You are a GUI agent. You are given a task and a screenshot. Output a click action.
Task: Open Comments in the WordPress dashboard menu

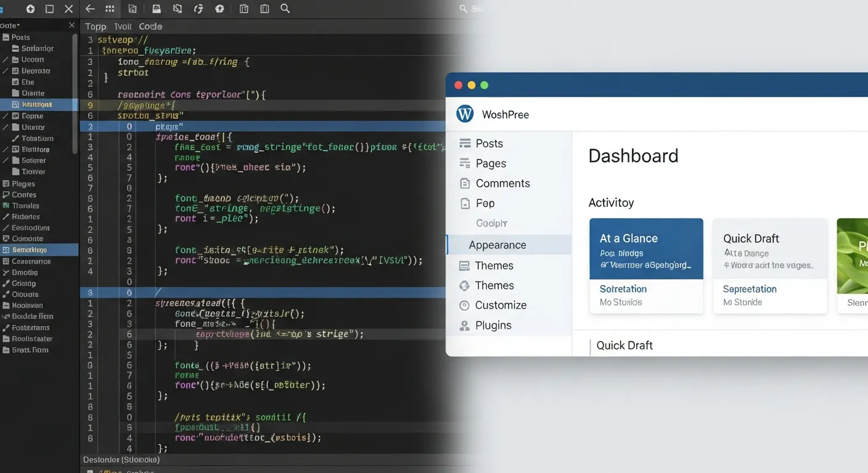tap(502, 183)
